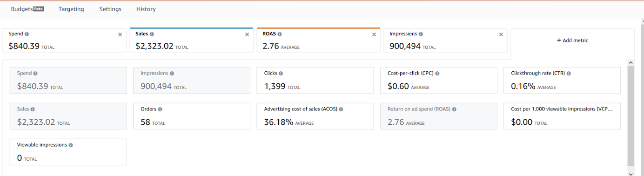Click the 900,494 value in top Impressions card
Image resolution: width=644 pixels, height=176 pixels.
[405, 46]
